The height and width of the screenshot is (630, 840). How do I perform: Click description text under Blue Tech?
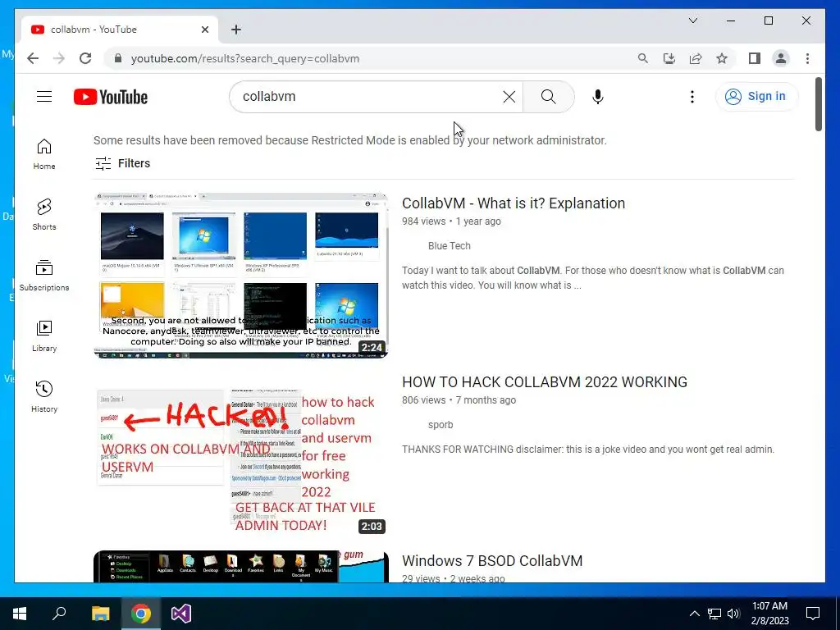593,278
